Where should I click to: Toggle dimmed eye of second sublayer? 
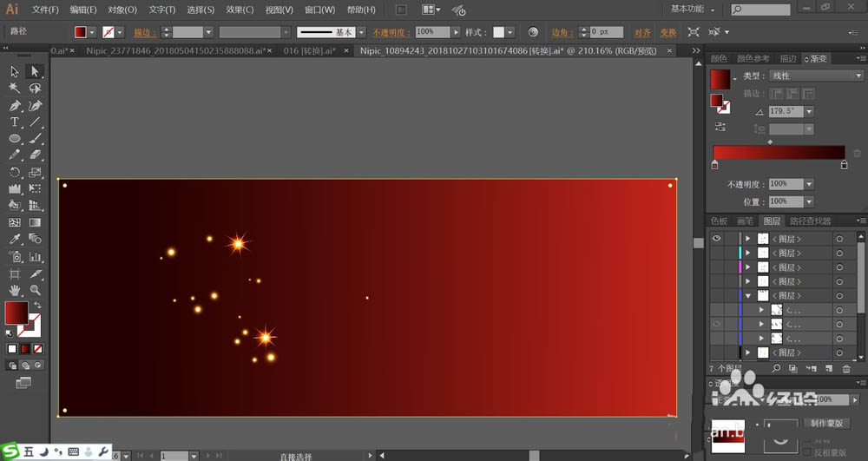[716, 324]
